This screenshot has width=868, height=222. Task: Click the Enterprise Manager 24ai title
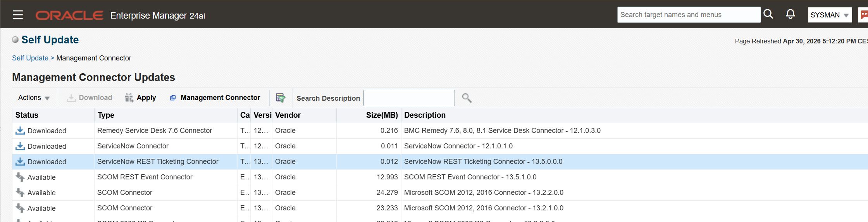point(158,15)
